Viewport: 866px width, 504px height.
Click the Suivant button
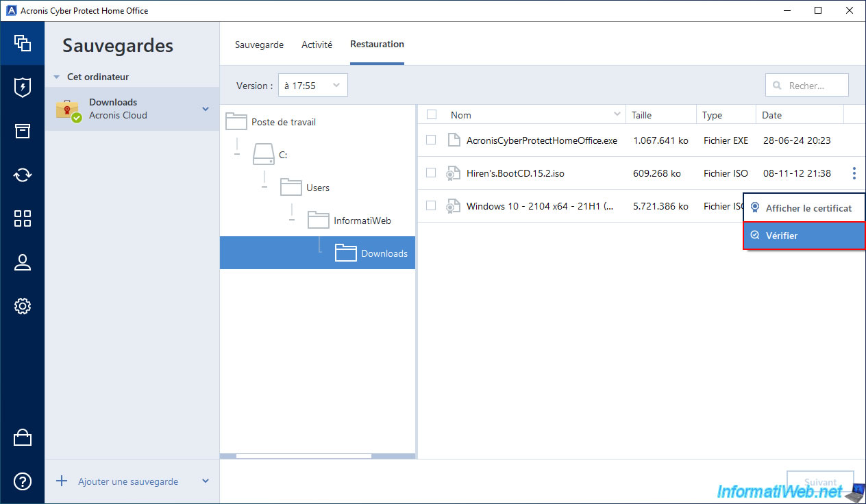(820, 482)
